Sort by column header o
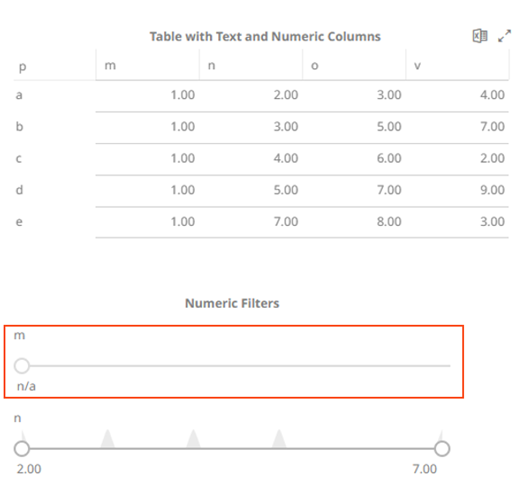 [x=354, y=65]
